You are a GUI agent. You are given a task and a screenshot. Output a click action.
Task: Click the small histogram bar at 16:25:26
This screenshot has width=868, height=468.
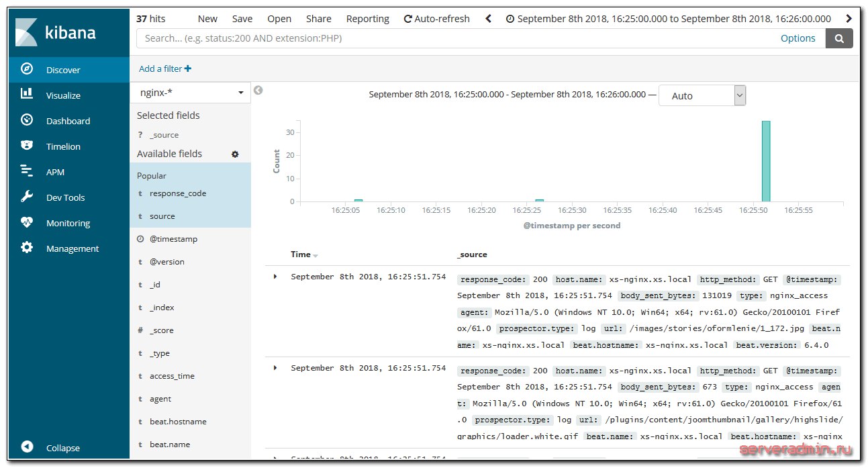pos(540,200)
